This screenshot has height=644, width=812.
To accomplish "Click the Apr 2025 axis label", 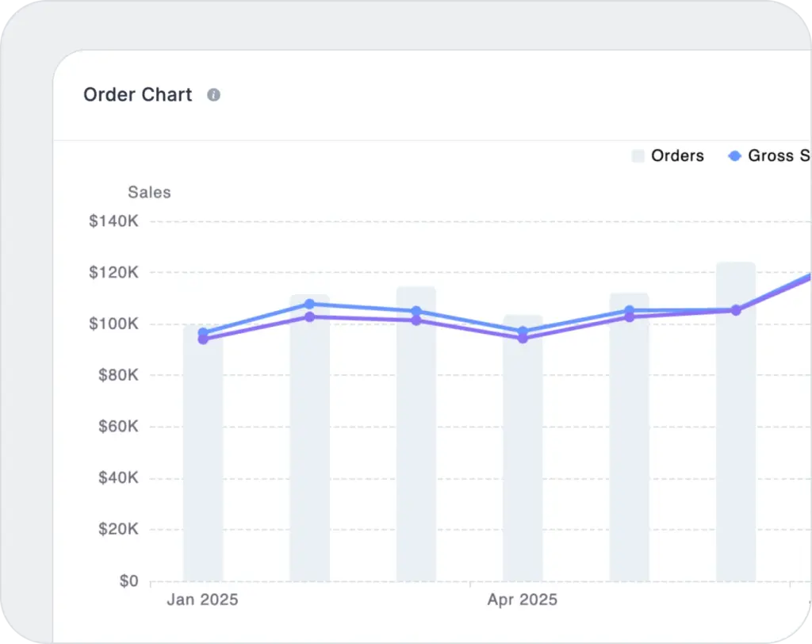I will point(523,600).
